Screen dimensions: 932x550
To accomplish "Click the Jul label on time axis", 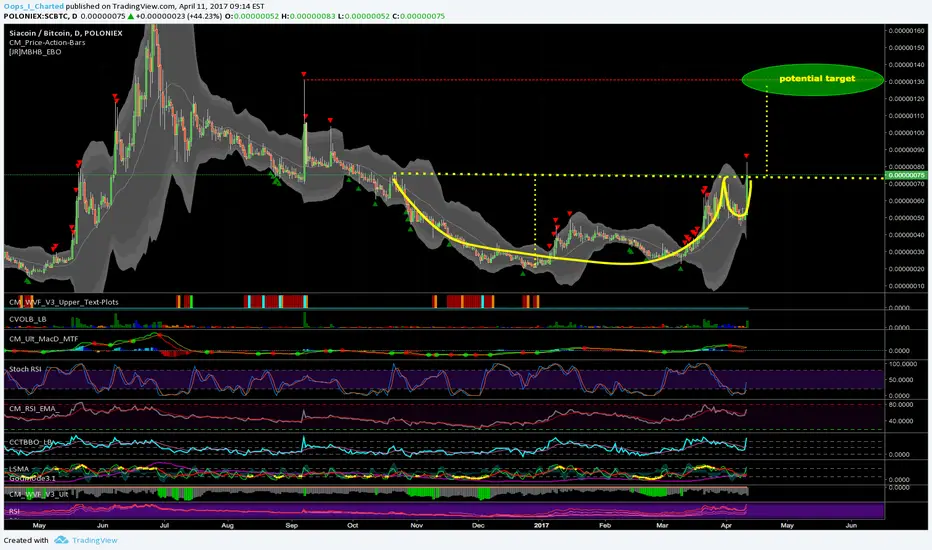I will click(x=165, y=526).
